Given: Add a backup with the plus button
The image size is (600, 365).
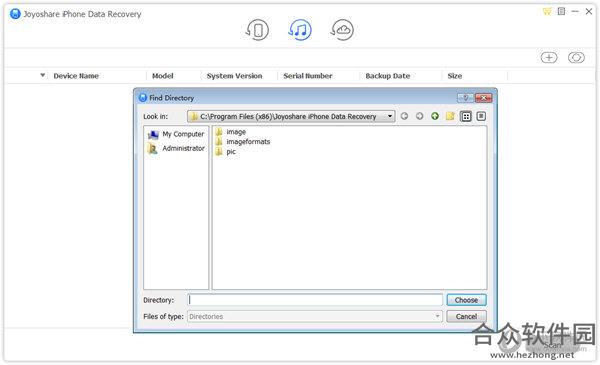Looking at the screenshot, I should click(549, 58).
